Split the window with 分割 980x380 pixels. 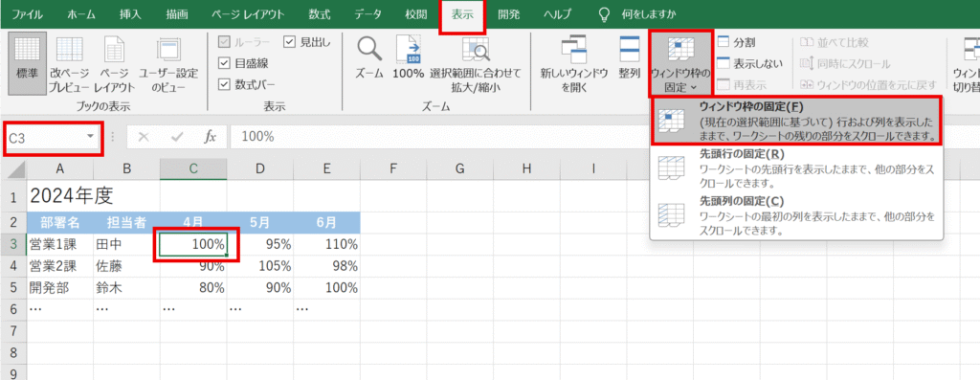(x=737, y=42)
